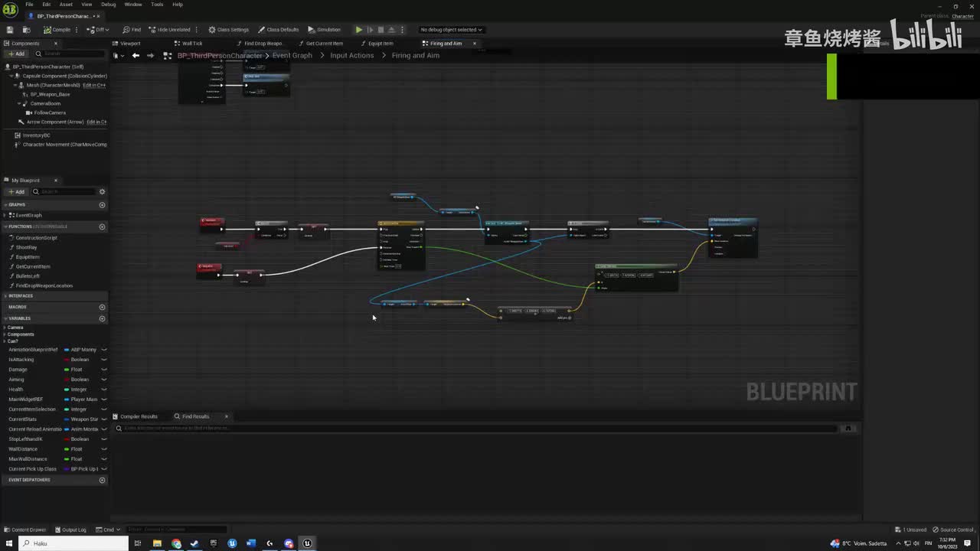Switch to the Wall Tick tab
The width and height of the screenshot is (980, 551).
(x=189, y=44)
